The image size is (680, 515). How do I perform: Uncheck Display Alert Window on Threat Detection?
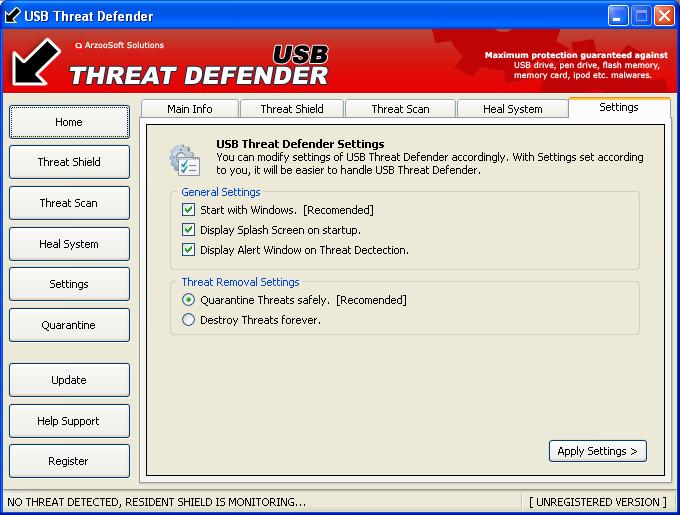[188, 250]
